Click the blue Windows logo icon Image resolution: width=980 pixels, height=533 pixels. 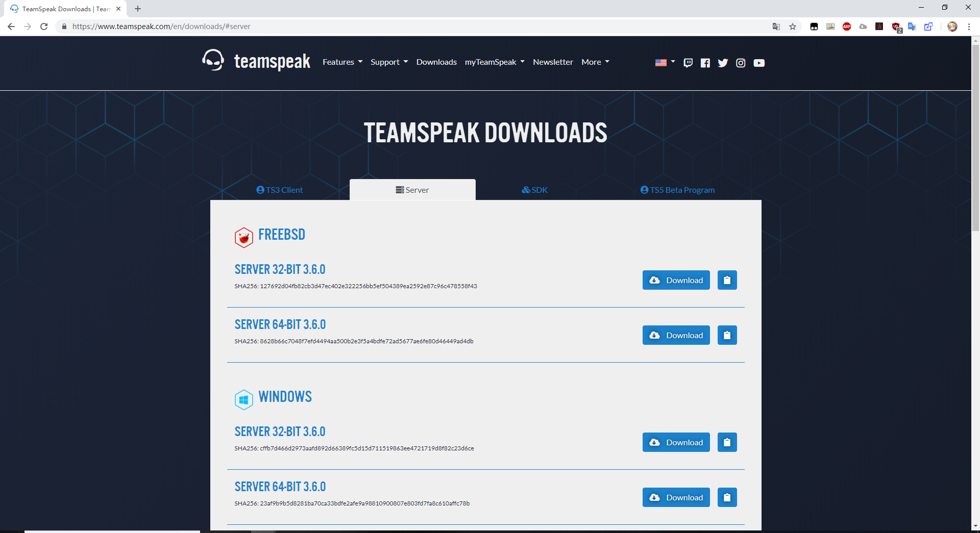(x=244, y=400)
